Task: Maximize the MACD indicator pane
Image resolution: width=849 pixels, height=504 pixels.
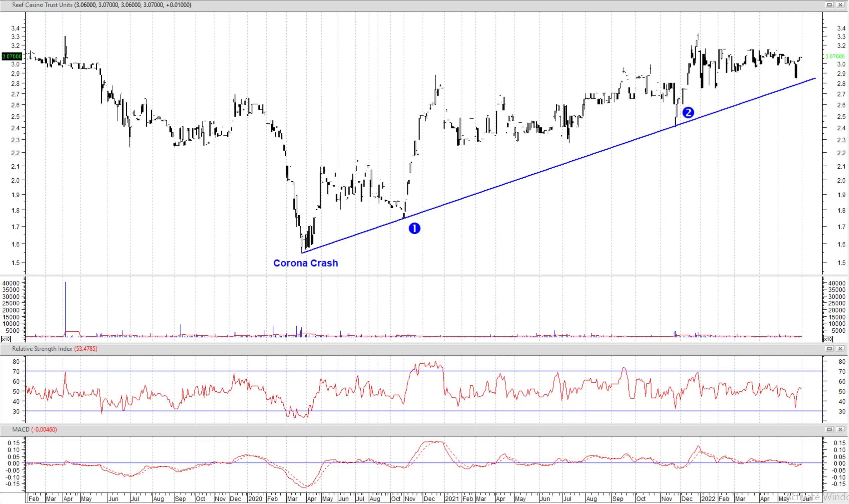Action: pyautogui.click(x=829, y=429)
